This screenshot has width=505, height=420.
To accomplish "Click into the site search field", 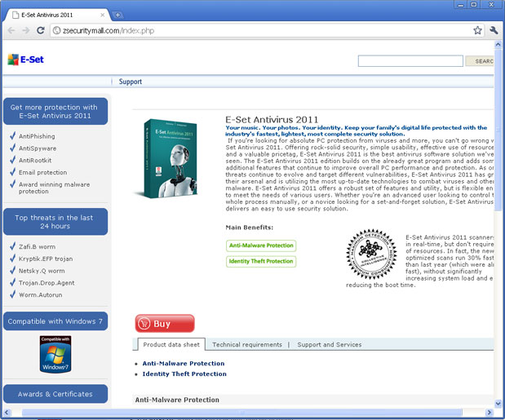I will tap(410, 61).
